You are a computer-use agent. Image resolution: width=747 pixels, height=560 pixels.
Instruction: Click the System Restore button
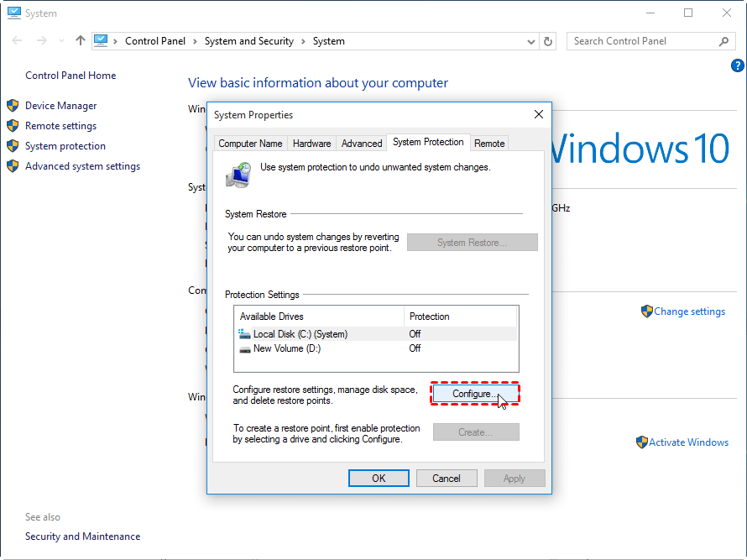coord(472,243)
